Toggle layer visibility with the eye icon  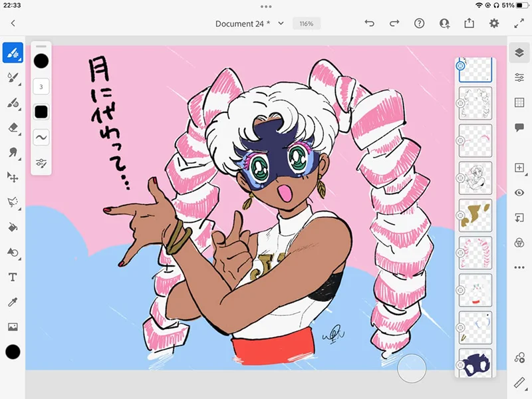point(519,193)
